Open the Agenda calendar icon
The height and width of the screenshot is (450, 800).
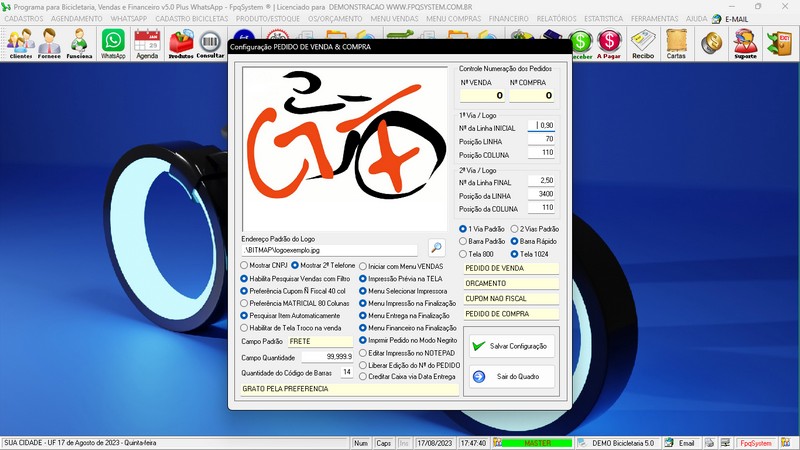coord(147,43)
